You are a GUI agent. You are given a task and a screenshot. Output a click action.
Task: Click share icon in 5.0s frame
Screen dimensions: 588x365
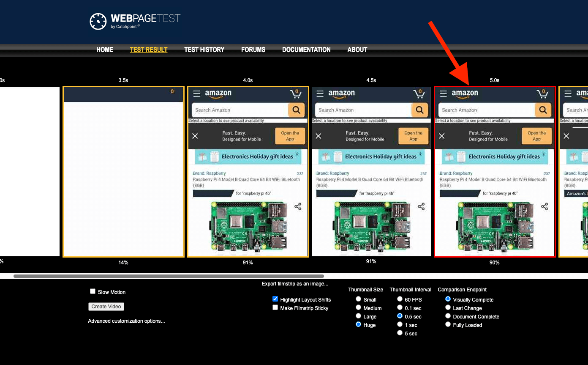click(544, 206)
